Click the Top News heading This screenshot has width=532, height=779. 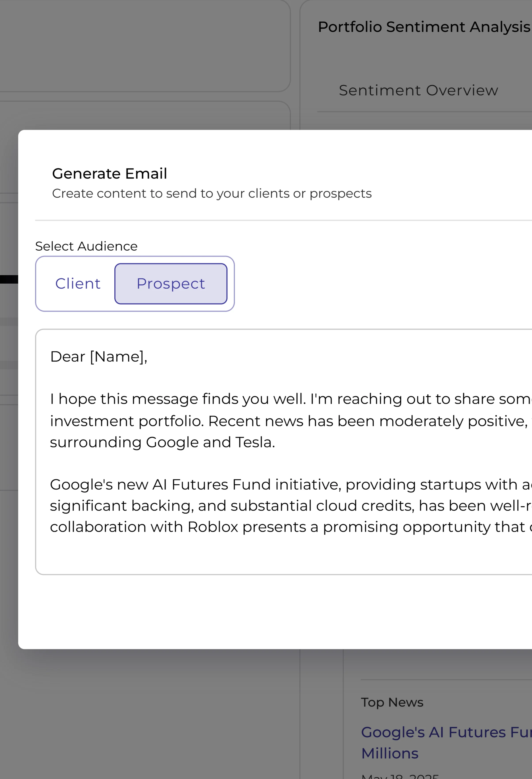pyautogui.click(x=392, y=702)
